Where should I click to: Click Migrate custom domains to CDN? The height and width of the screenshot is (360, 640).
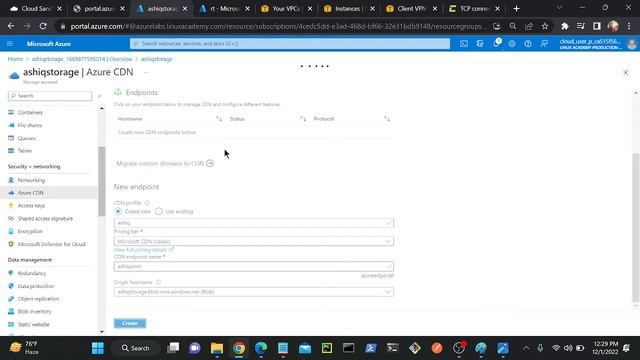tap(165, 164)
